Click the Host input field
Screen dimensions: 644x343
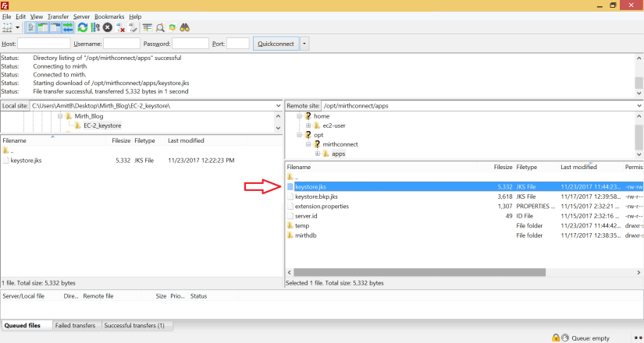pyautogui.click(x=44, y=44)
